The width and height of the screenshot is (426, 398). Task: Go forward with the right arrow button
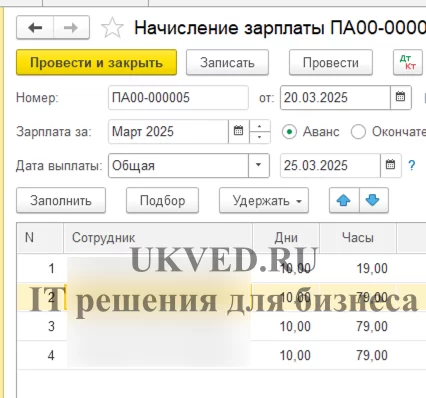click(71, 28)
